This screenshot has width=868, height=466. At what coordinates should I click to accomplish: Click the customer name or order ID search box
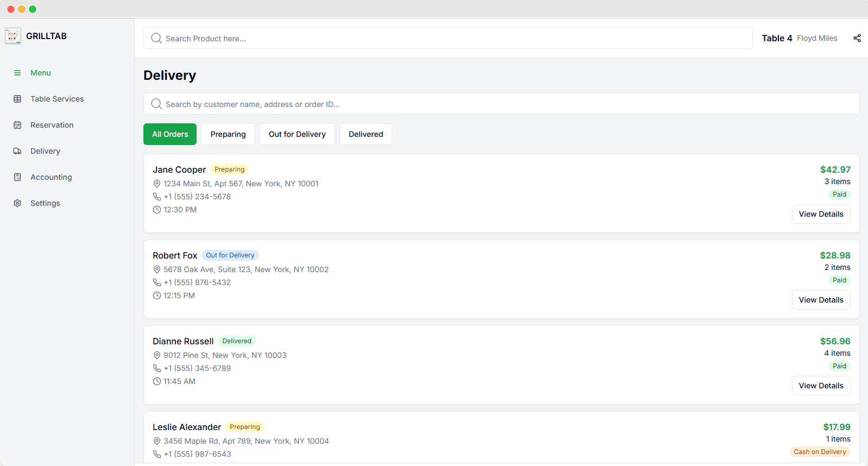tap(501, 104)
